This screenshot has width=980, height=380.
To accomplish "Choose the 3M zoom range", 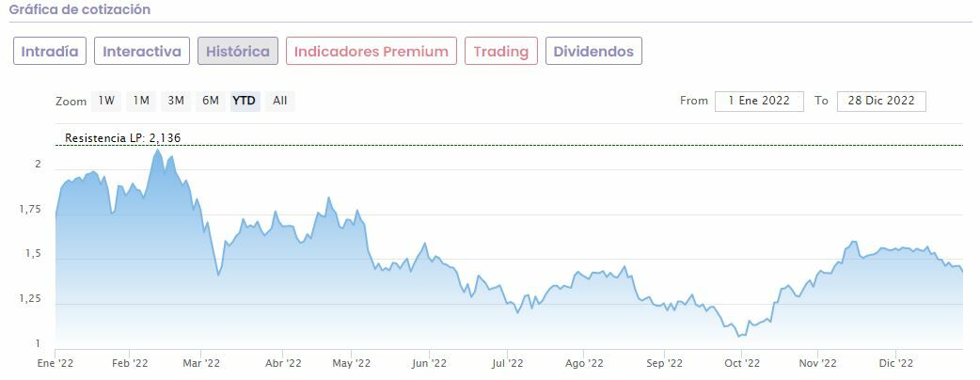I will coord(176,101).
